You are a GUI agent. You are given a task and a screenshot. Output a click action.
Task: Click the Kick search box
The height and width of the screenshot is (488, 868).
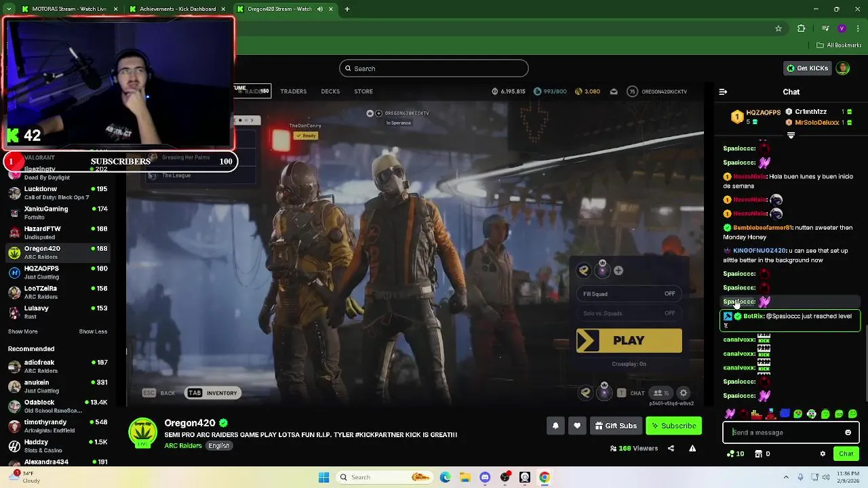[x=434, y=68]
